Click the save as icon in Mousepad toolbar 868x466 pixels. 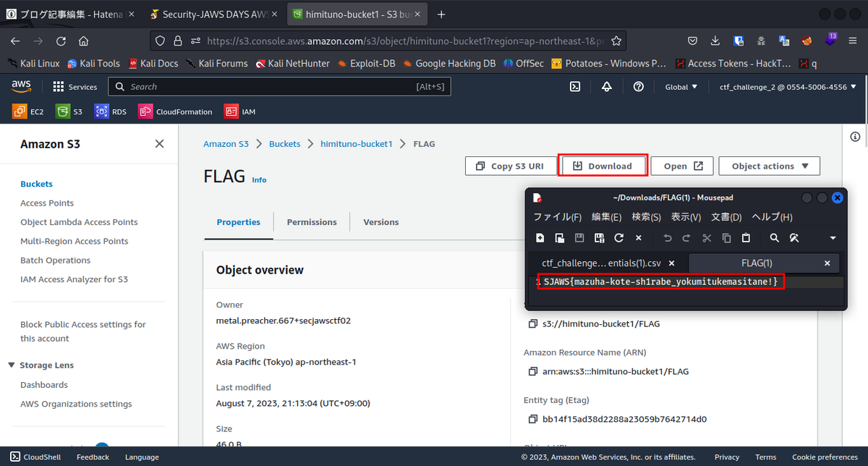(599, 237)
